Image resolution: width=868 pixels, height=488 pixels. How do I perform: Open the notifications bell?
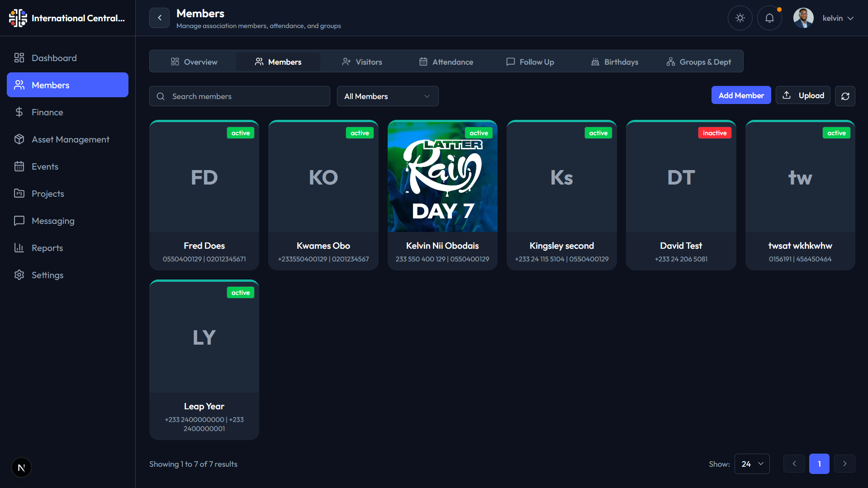point(769,18)
